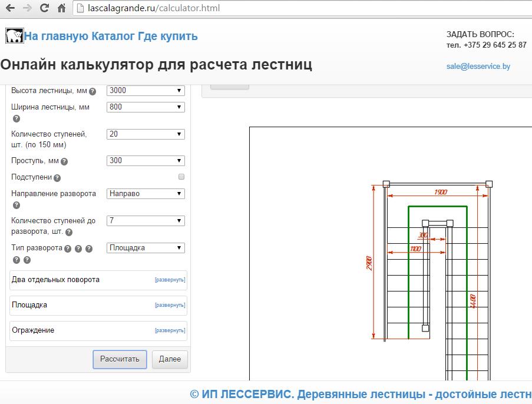This screenshot has height=404, width=532.
Task: Click third help icon after Тип разворота
Action: (x=89, y=249)
